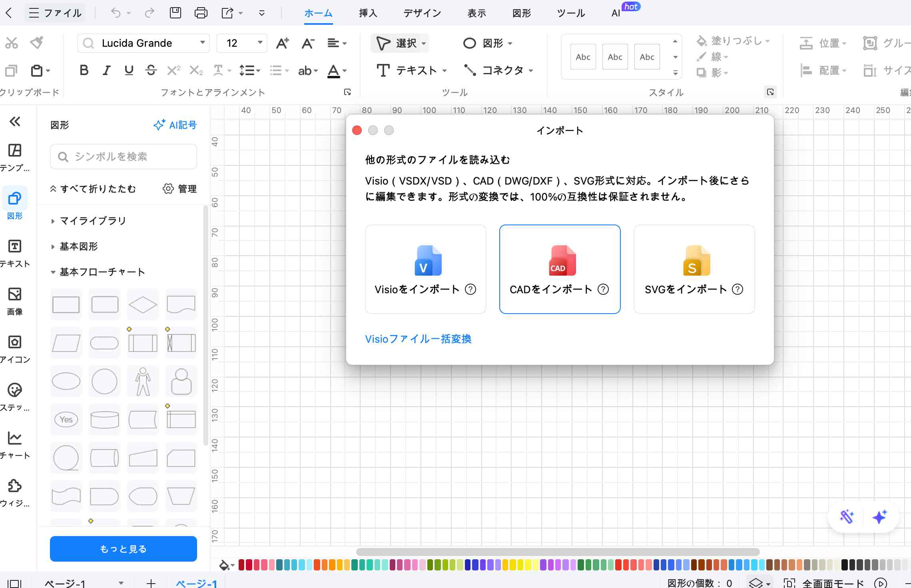The width and height of the screenshot is (911, 588).
Task: Click the fill bucket icon beside the color bar
Action: coord(225,565)
